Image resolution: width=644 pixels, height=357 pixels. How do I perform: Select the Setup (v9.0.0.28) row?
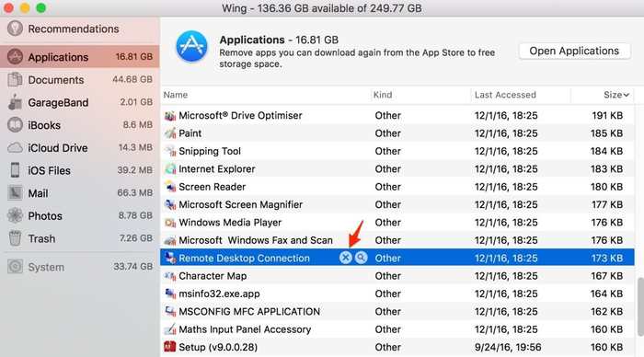coord(397,347)
